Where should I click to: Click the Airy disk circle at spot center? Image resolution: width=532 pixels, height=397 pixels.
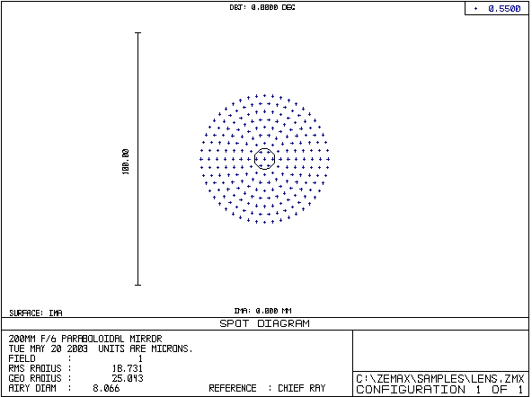pyautogui.click(x=264, y=159)
